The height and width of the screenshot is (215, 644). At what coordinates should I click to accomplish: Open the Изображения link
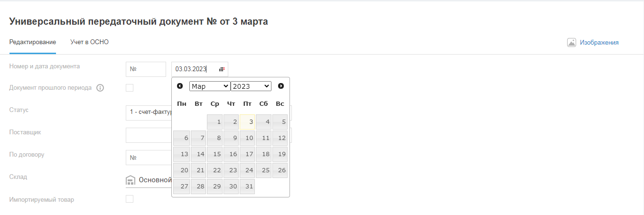coord(599,43)
